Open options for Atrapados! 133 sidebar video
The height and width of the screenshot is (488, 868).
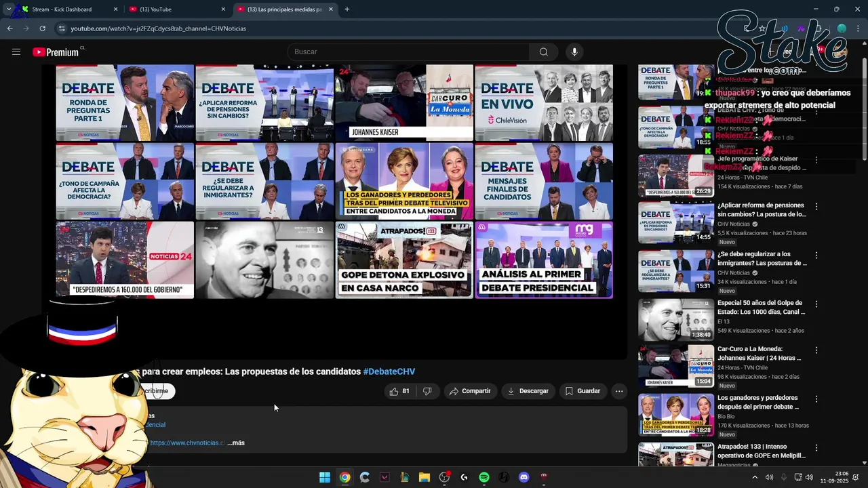(x=816, y=448)
